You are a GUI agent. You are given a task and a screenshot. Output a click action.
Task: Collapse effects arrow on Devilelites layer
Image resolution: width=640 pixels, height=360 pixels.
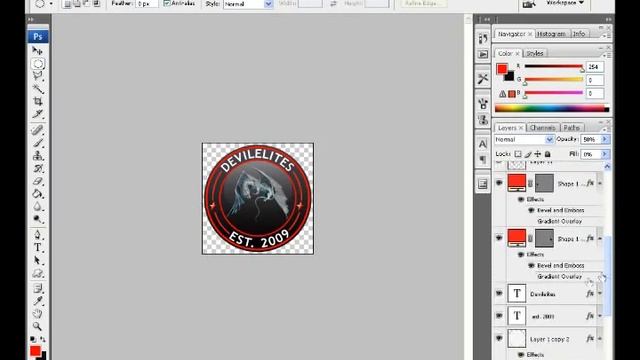(600, 294)
